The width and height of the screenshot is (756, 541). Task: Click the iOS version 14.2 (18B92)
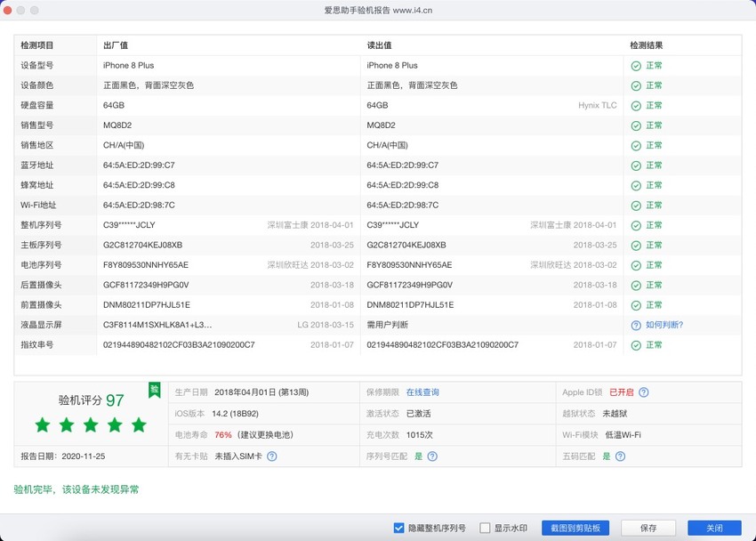[236, 414]
